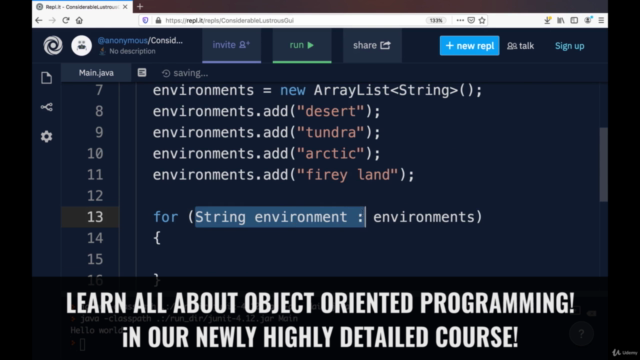Click the invite button

click(231, 45)
